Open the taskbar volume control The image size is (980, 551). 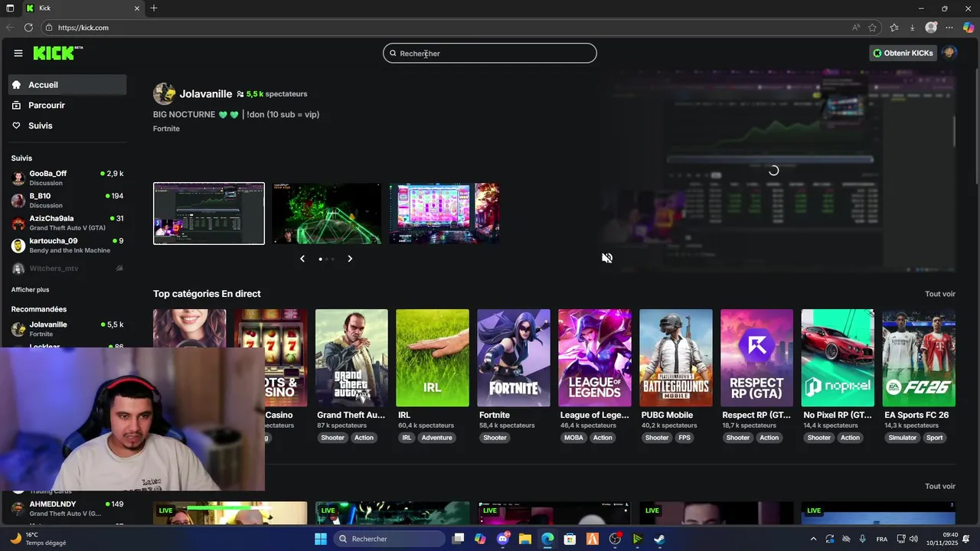pos(915,539)
